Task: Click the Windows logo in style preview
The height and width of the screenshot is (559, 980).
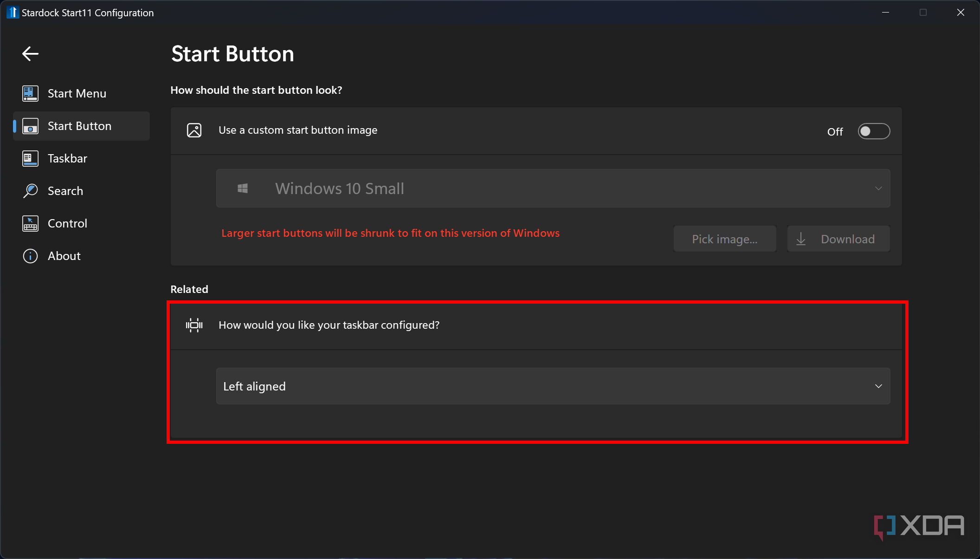Action: (242, 188)
